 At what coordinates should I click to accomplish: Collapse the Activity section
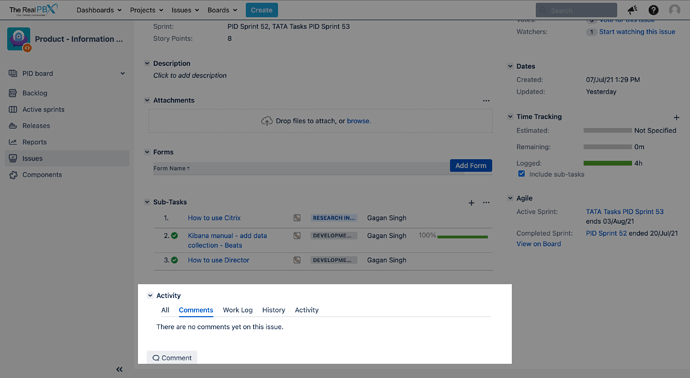[150, 295]
